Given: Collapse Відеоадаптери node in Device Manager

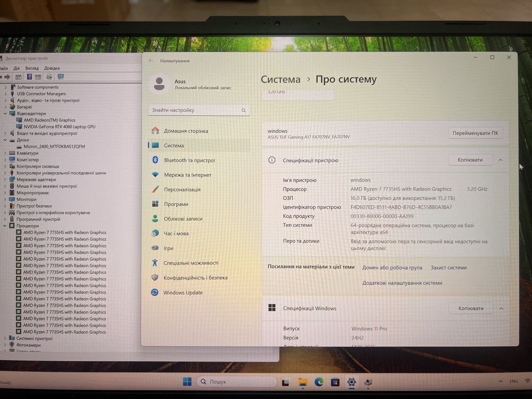Looking at the screenshot, I should (x=5, y=114).
